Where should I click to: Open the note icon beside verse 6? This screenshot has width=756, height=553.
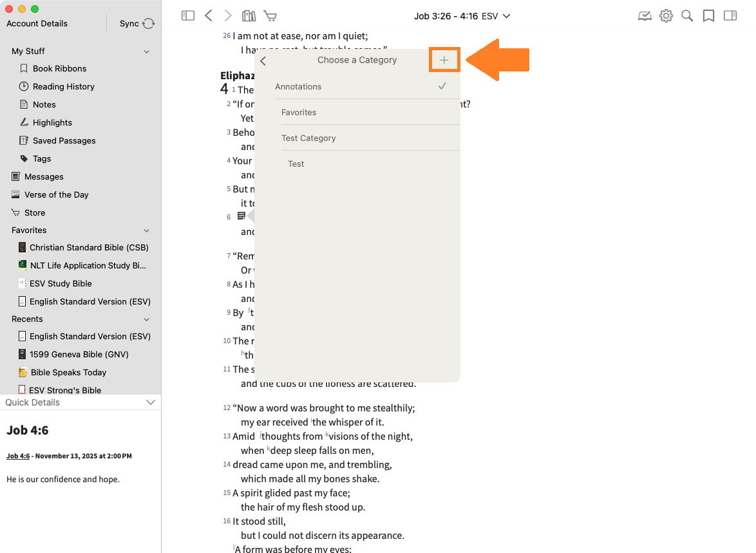(241, 216)
